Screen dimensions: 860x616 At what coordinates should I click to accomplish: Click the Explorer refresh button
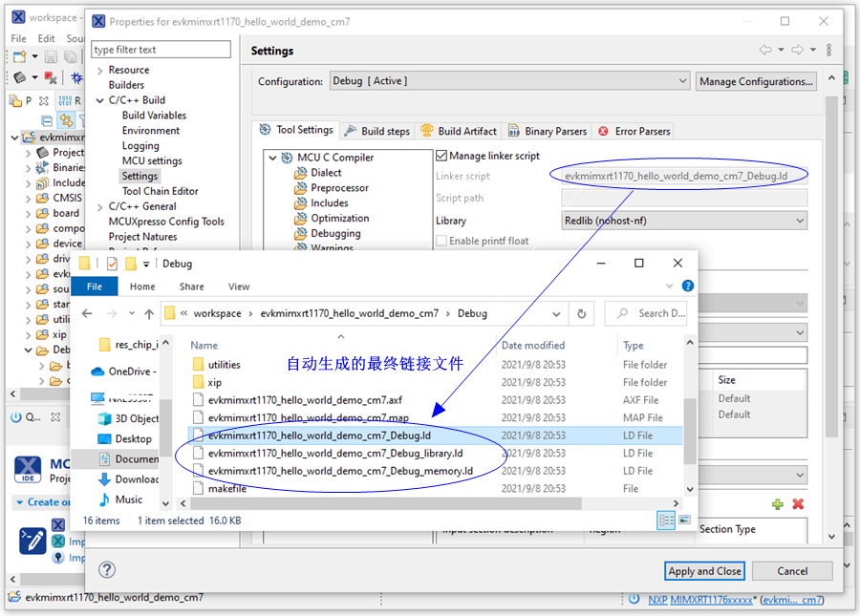coord(581,313)
